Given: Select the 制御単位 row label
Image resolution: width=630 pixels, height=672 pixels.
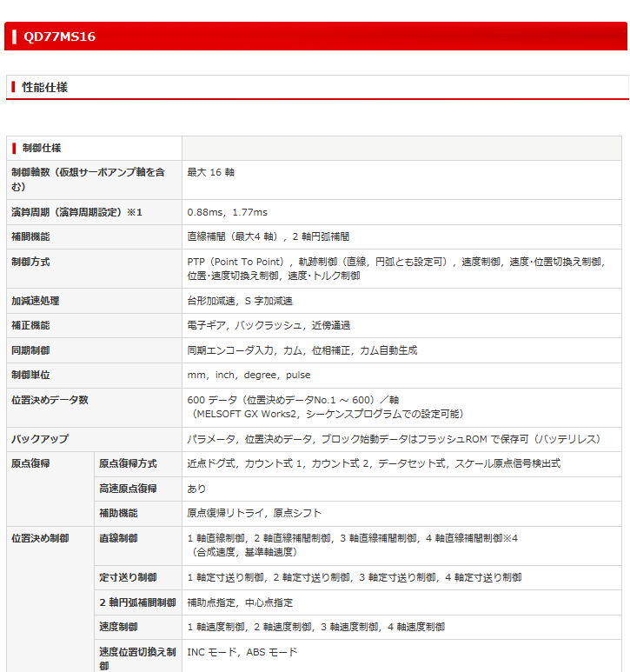Looking at the screenshot, I should tap(30, 375).
